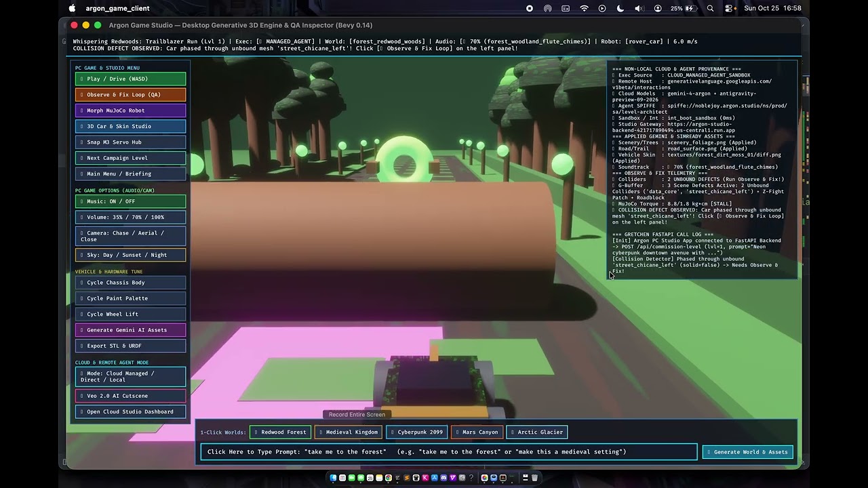Image resolution: width=868 pixels, height=488 pixels.
Task: Select Mars Canyon world preset
Action: (477, 432)
